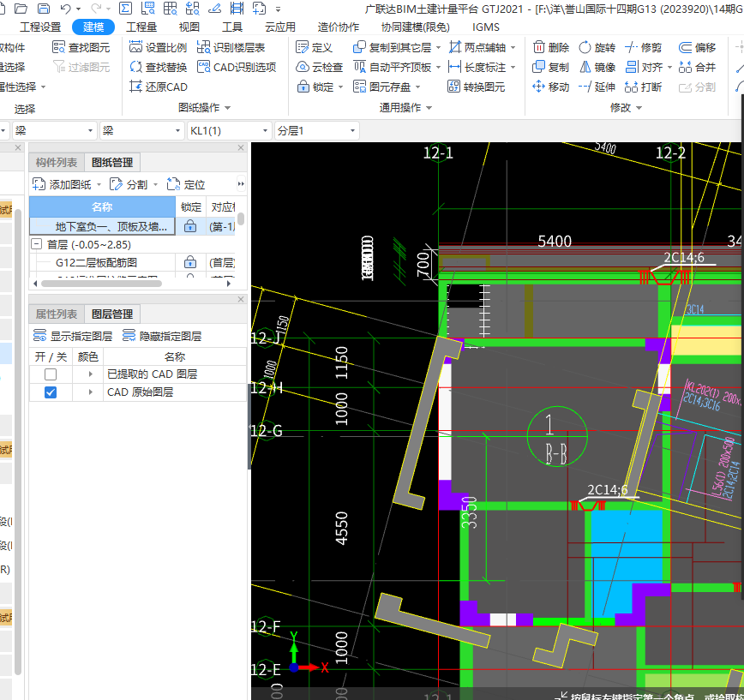Screen dimensions: 744x700
Task: Click 自动平齐顶板 tool
Action: tap(392, 68)
